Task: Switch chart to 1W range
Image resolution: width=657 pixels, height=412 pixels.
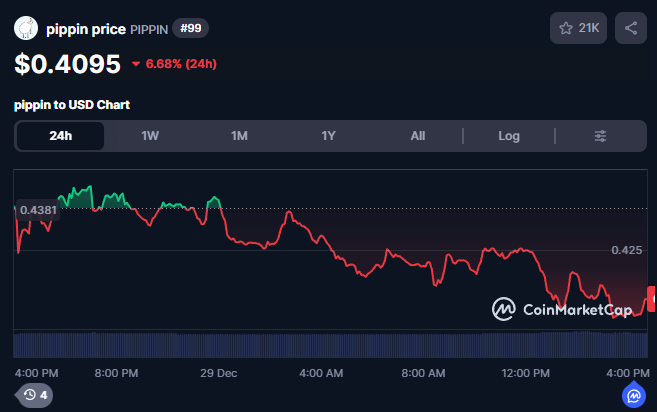Action: (150, 136)
